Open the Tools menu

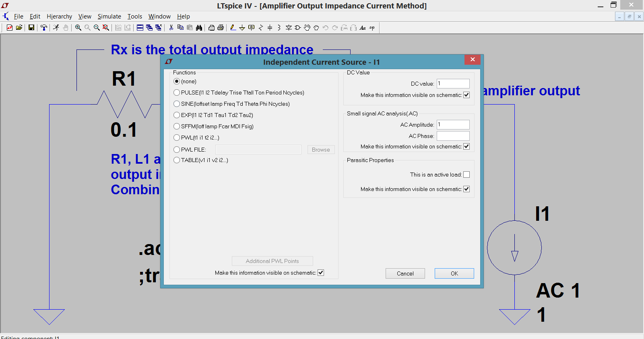tap(135, 16)
